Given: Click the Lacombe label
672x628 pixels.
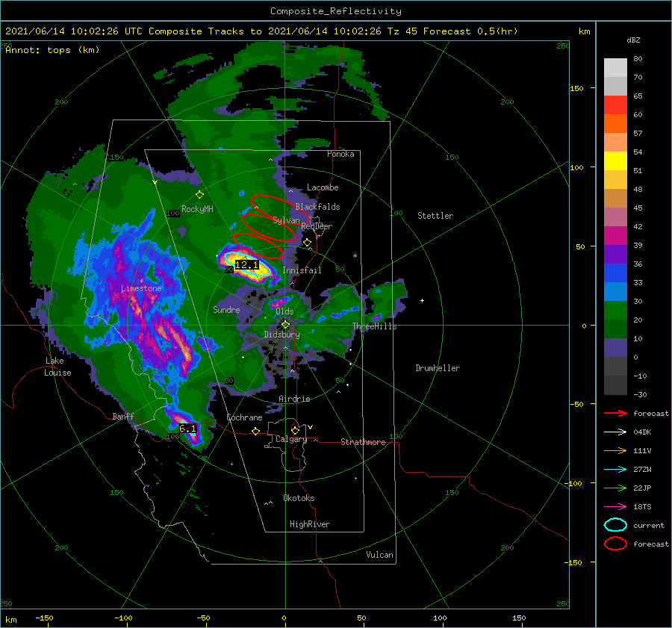Looking at the screenshot, I should tap(323, 187).
